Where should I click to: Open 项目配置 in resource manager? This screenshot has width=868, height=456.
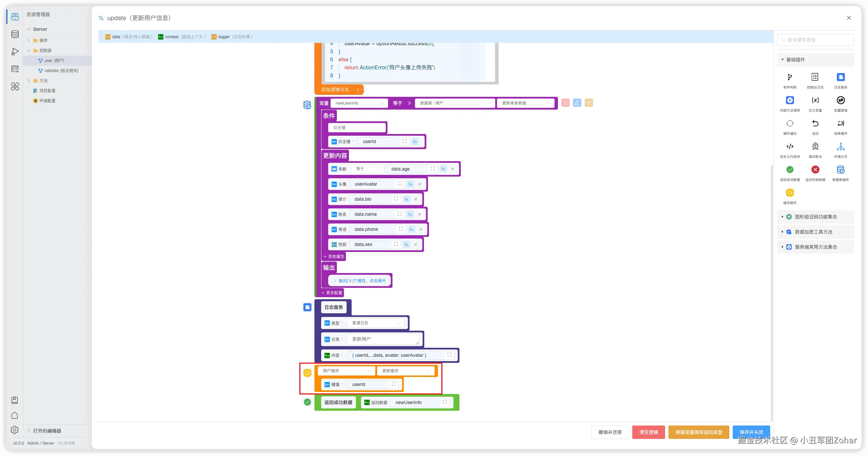(x=47, y=91)
